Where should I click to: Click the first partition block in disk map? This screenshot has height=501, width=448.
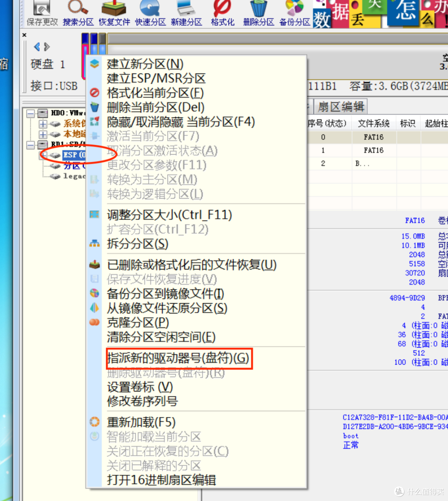point(85,56)
